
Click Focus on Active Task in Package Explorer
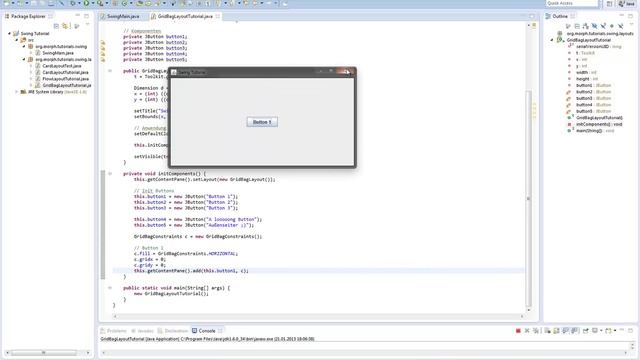pos(76,26)
